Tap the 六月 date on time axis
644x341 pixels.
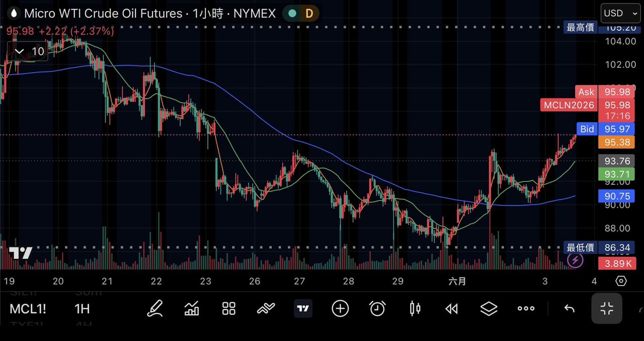[458, 281]
